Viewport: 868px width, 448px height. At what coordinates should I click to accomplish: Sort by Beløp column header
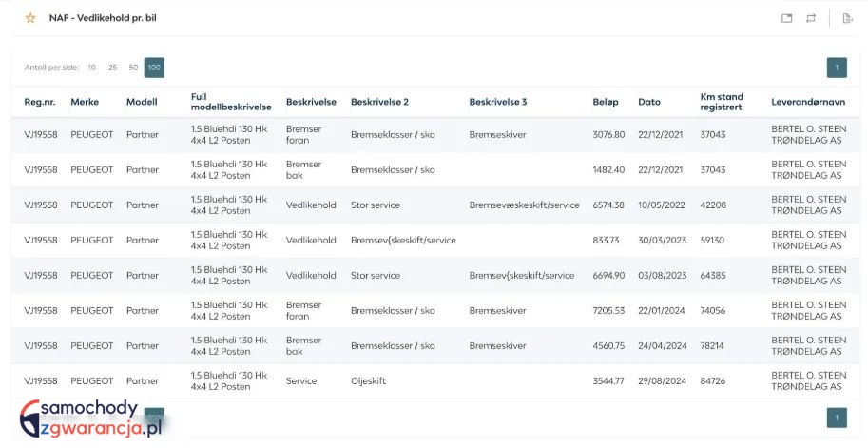(x=606, y=102)
